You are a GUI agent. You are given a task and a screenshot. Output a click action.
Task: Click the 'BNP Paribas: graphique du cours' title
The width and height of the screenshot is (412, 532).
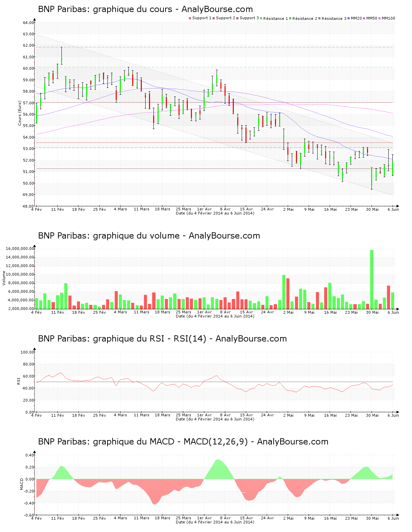[105, 9]
